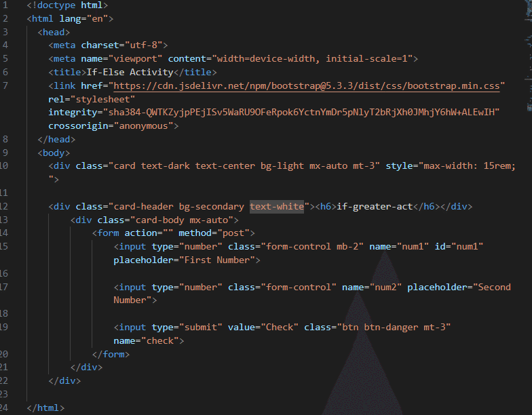This screenshot has height=415, width=532.
Task: Click the closing head tag
Action: click(x=56, y=140)
